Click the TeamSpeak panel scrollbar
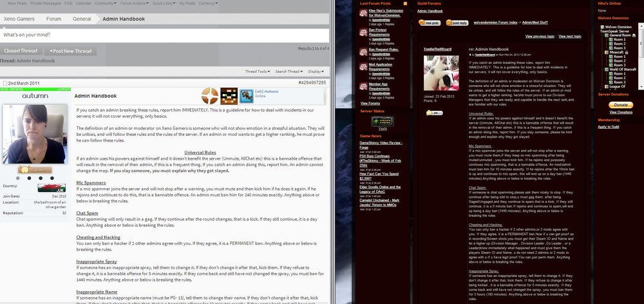This screenshot has width=644, height=304. (641, 55)
